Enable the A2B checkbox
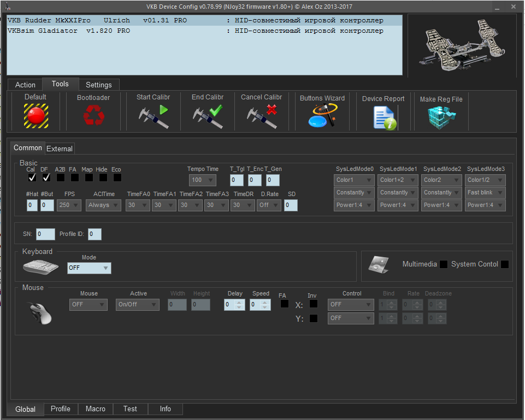 61,178
